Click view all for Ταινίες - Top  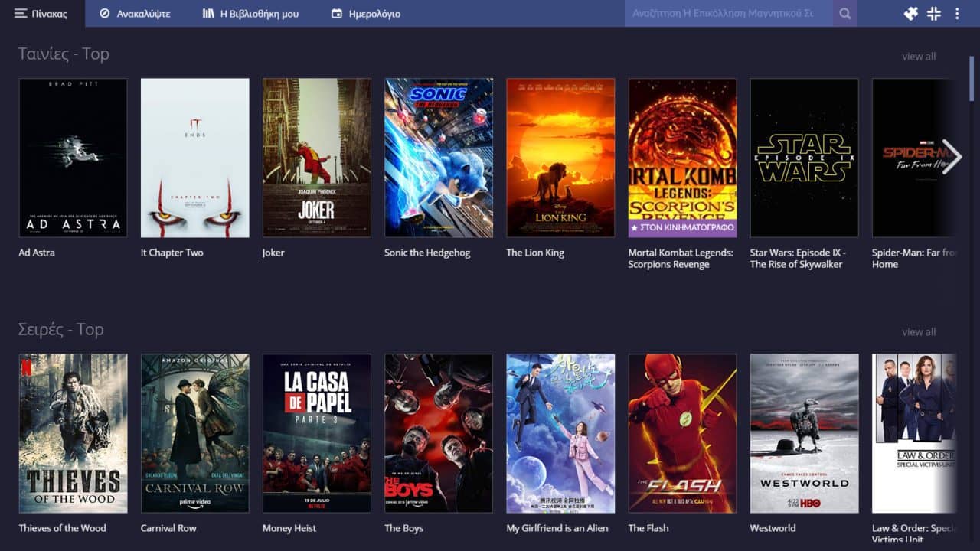[x=919, y=57]
